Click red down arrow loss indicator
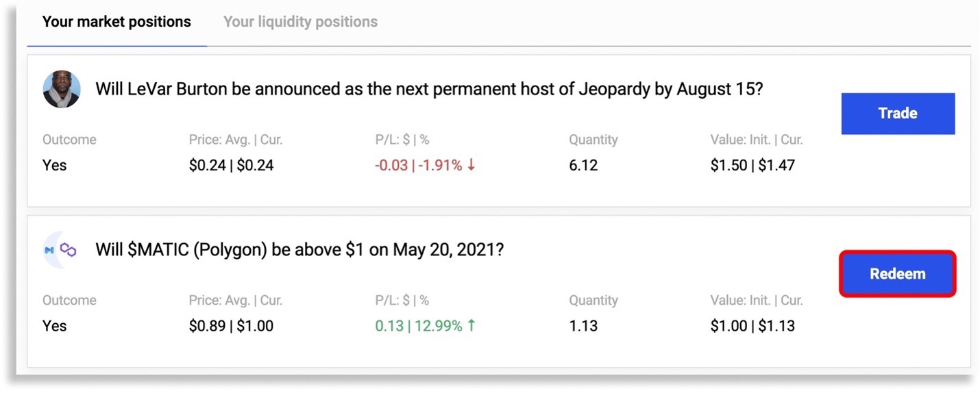Screen dimensions: 980x393 pos(471,165)
